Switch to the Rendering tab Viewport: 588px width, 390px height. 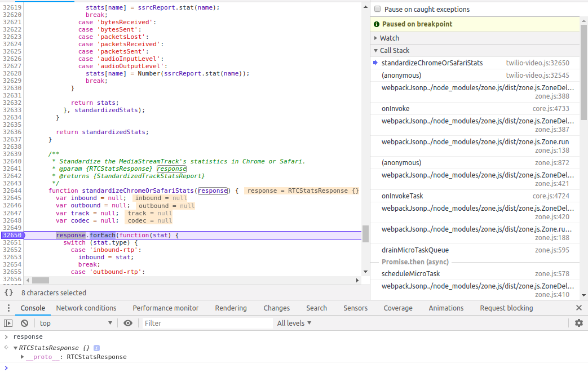[x=231, y=308]
